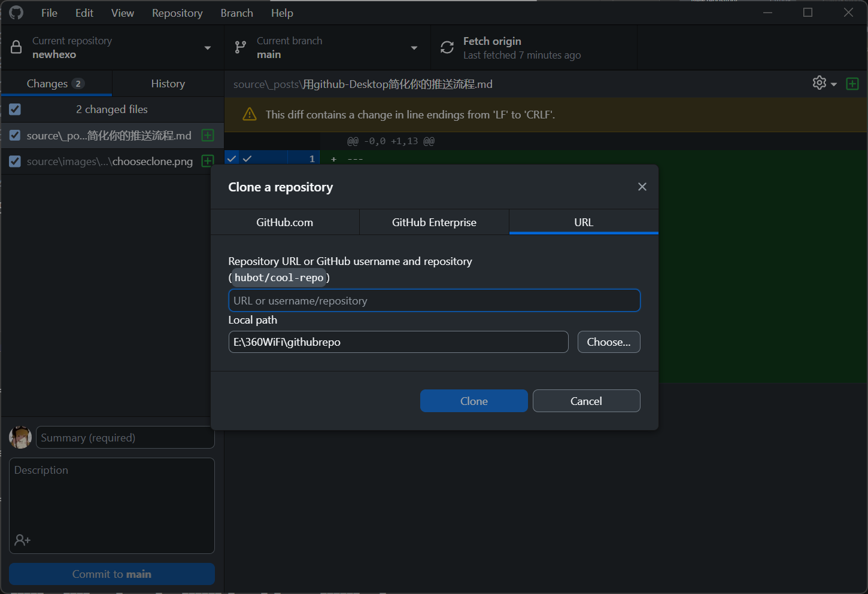The image size is (868, 594).
Task: Open the Branch menu
Action: click(x=237, y=13)
